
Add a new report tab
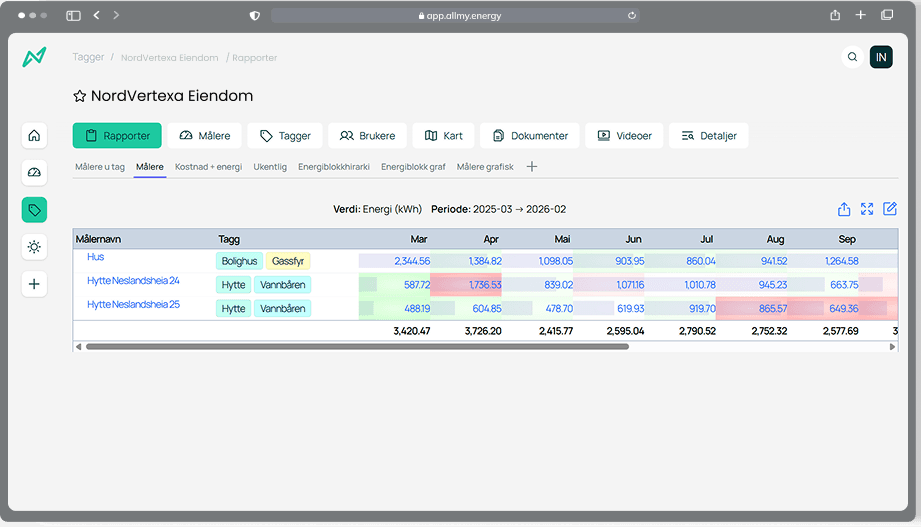532,167
